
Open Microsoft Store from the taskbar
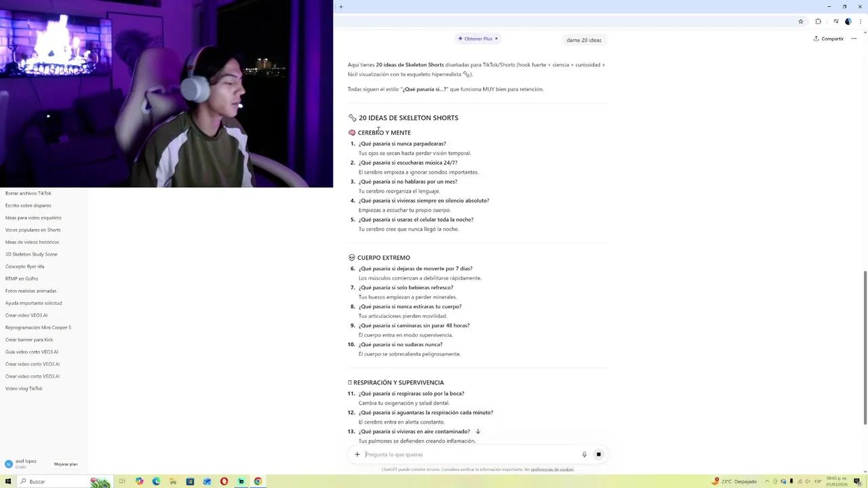pyautogui.click(x=190, y=481)
